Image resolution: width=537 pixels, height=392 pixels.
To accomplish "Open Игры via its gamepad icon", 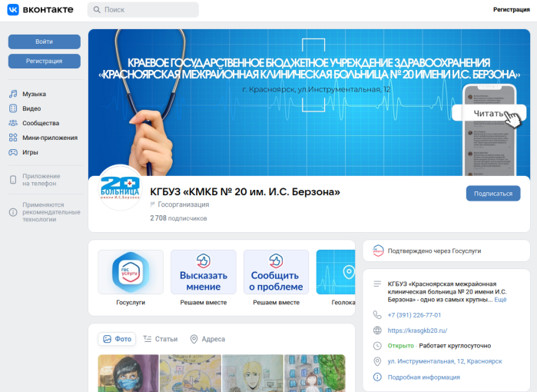I will 13,152.
